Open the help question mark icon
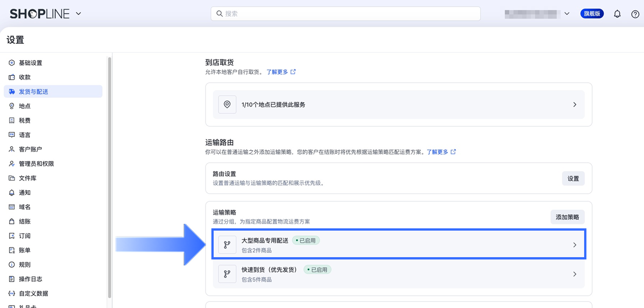 coord(635,14)
